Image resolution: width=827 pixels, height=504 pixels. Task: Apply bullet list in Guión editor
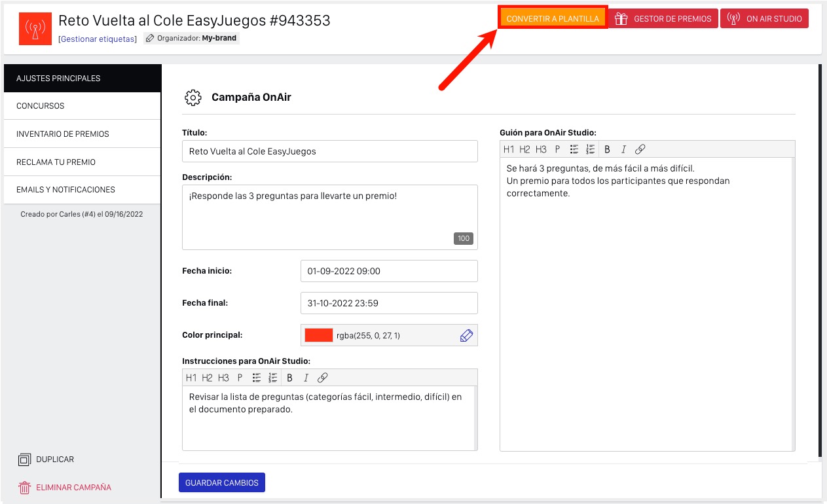[x=574, y=149]
